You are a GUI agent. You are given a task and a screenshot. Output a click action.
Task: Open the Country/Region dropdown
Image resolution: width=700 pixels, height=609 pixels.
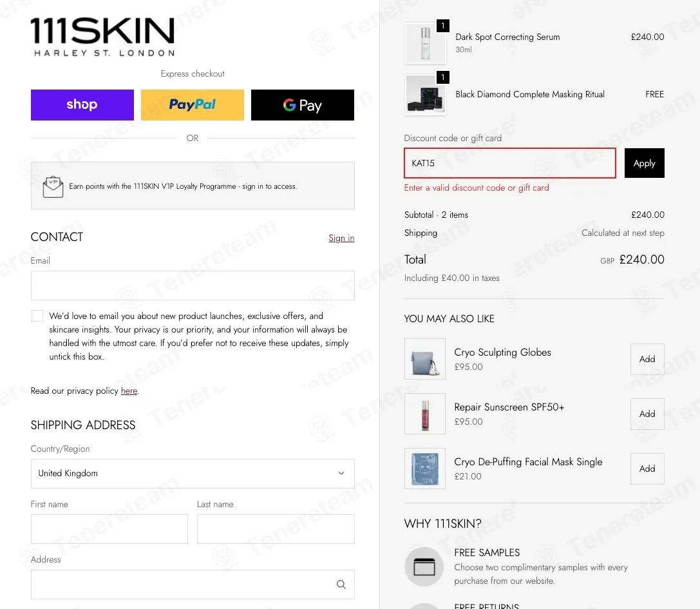click(x=193, y=474)
